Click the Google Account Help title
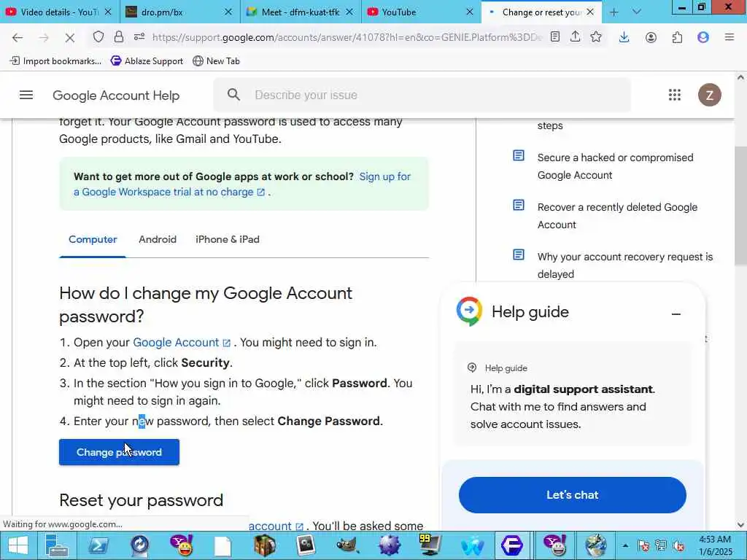The height and width of the screenshot is (560, 747). click(x=116, y=96)
